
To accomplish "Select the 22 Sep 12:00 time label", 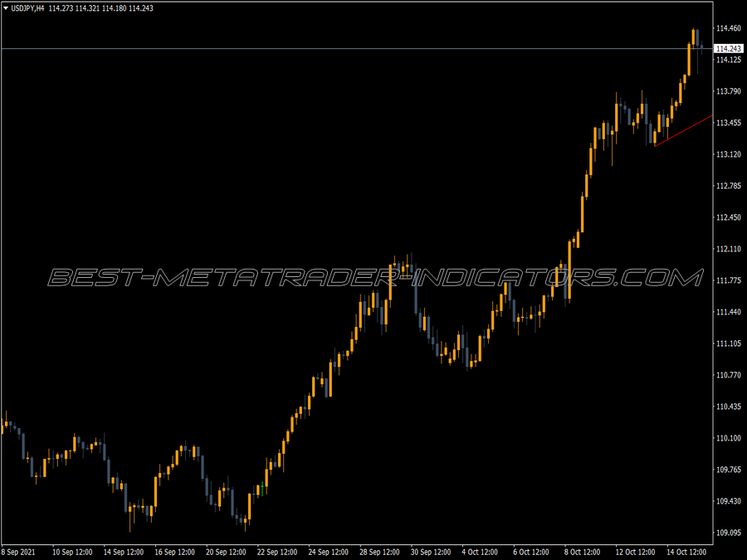I will point(277,552).
